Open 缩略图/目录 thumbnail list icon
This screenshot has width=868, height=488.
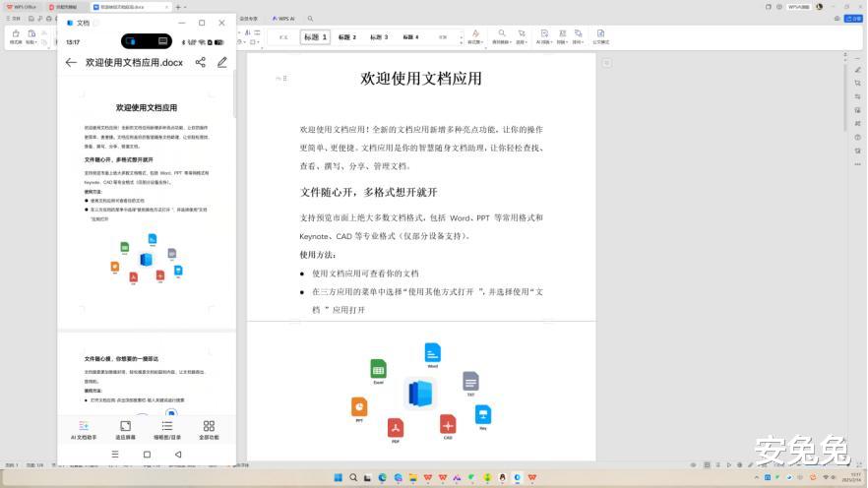[167, 430]
